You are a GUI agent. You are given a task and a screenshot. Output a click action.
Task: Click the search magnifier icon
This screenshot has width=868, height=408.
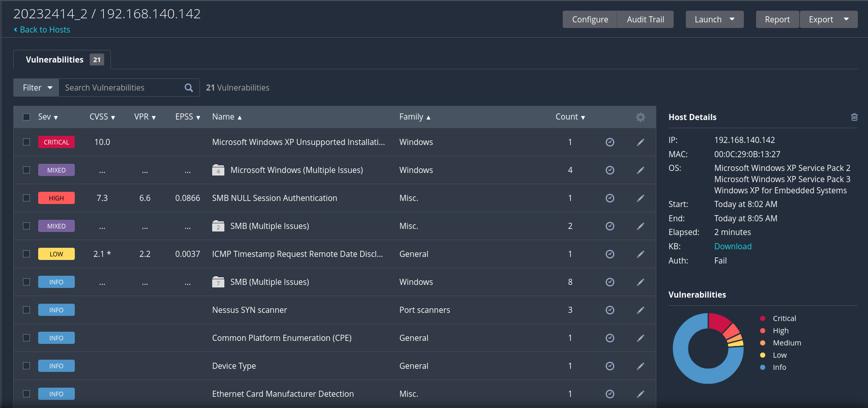click(x=189, y=88)
